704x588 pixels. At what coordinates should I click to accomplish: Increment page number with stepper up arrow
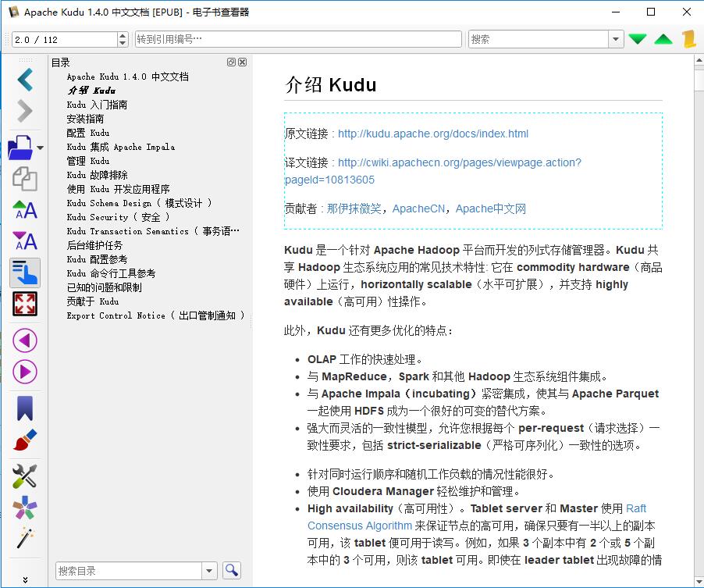(123, 35)
